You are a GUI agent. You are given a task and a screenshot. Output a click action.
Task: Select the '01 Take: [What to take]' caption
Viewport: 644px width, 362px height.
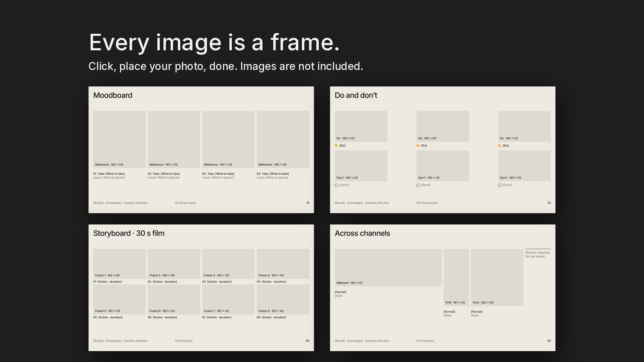[x=109, y=174]
